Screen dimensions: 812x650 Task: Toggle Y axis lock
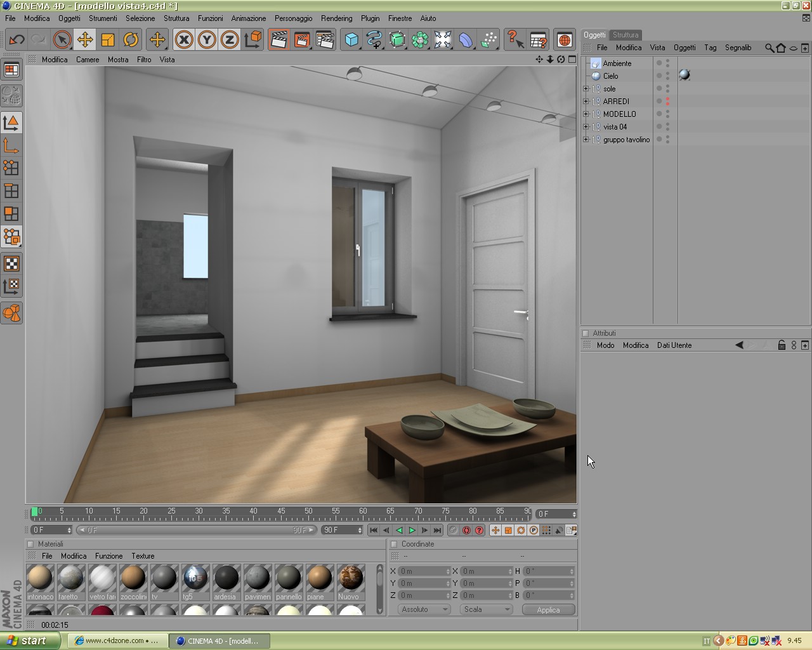(207, 40)
